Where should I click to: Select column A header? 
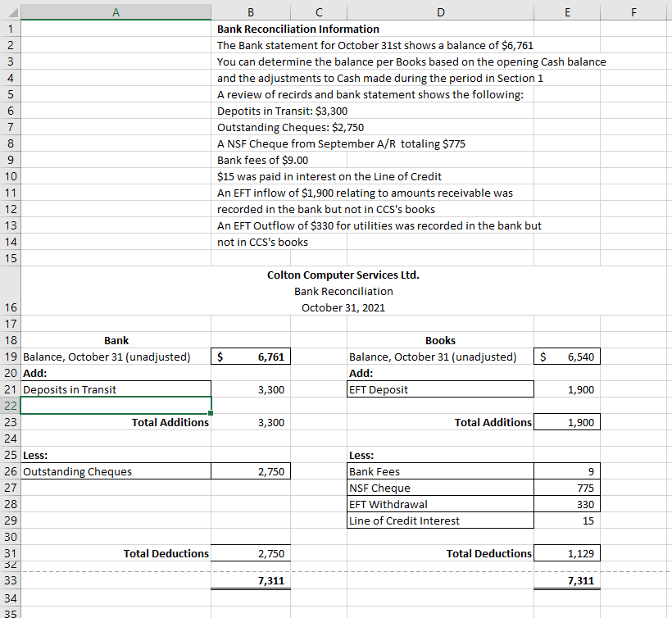click(x=116, y=11)
